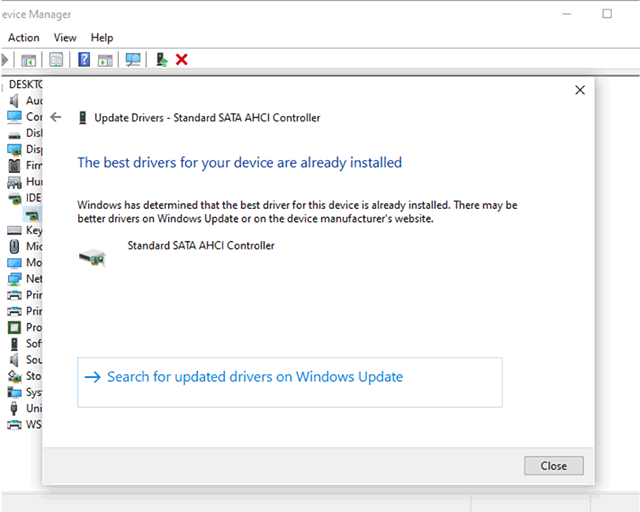The image size is (640, 512).
Task: Click the action pane toolbar icon
Action: pyautogui.click(x=105, y=60)
